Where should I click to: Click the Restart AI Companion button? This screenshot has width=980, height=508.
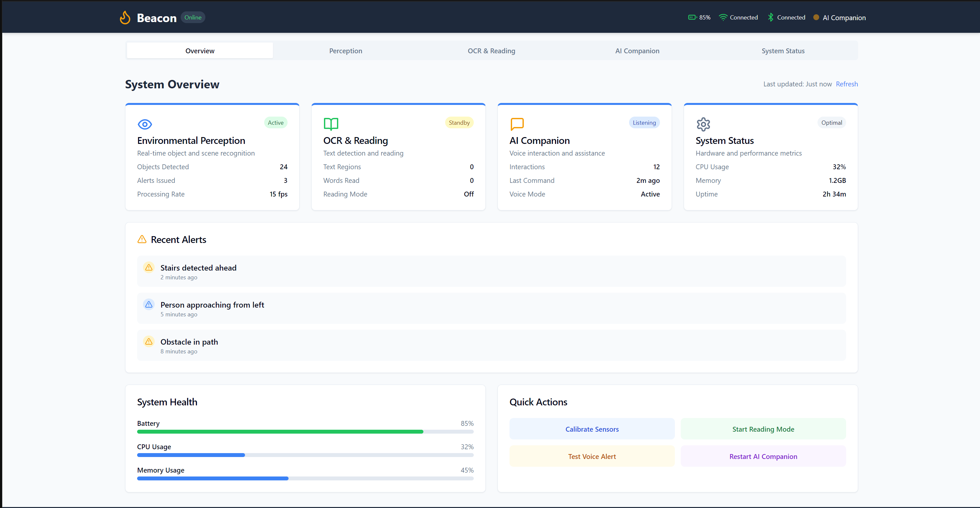coord(763,456)
